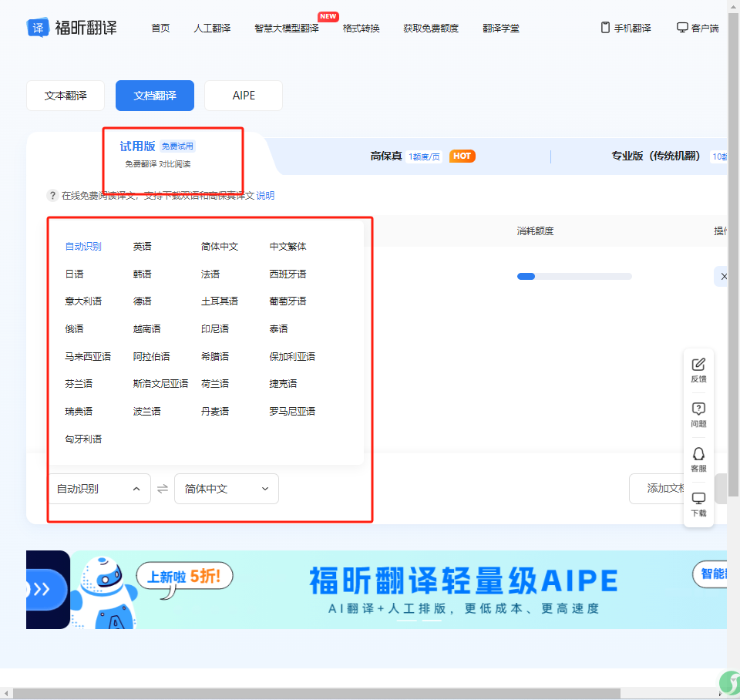Choose 泰语 in language list

(x=278, y=328)
